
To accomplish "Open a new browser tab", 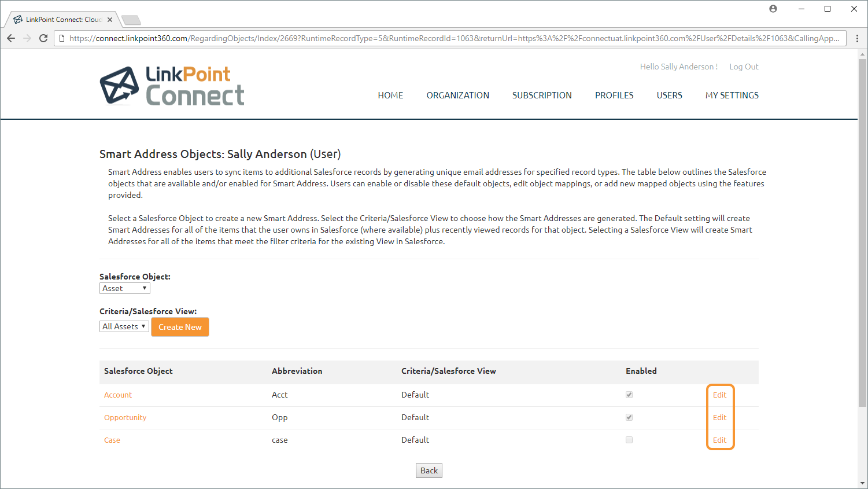I will [x=131, y=20].
